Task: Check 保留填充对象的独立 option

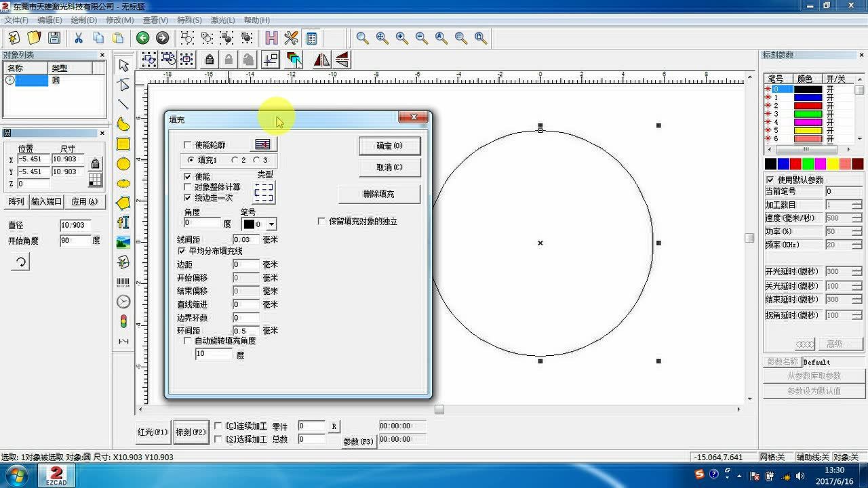Action: tap(322, 222)
